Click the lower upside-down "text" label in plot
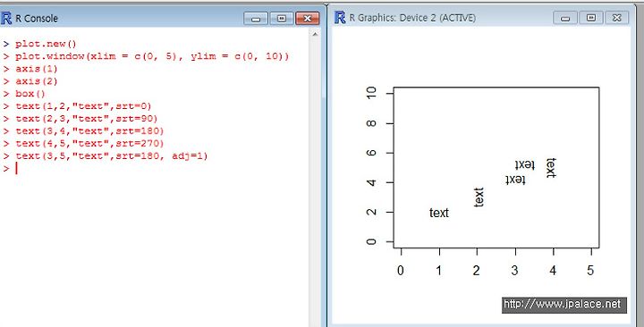 click(x=515, y=180)
